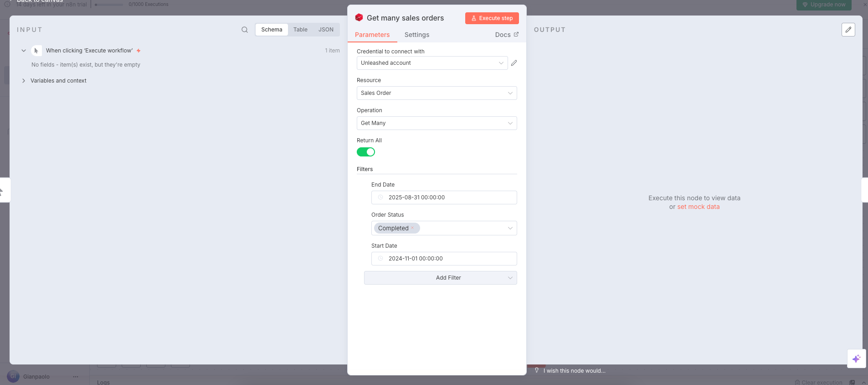
Task: Open the AI assistant sparkle button
Action: coord(857,359)
